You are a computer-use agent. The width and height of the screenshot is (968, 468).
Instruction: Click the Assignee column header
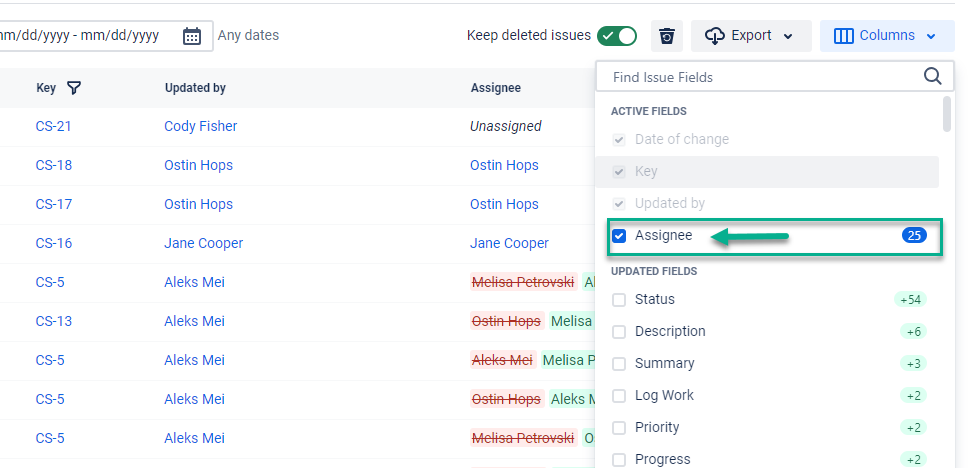(x=496, y=88)
